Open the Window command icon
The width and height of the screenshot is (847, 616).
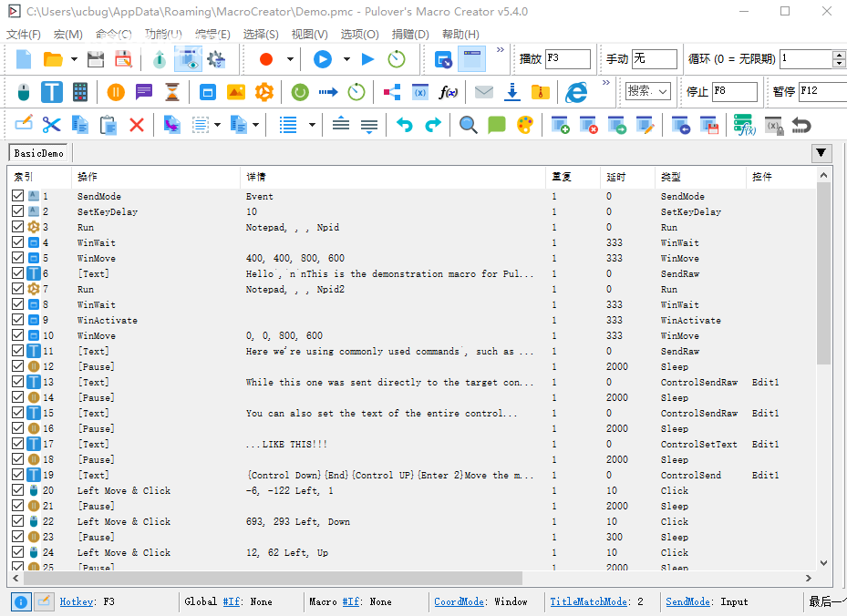pos(208,92)
